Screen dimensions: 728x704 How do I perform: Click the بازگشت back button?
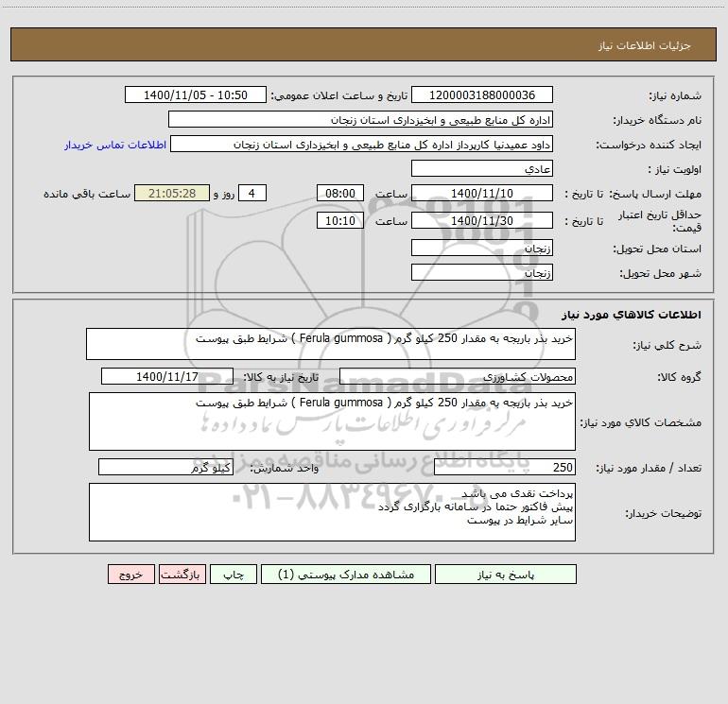click(x=182, y=574)
